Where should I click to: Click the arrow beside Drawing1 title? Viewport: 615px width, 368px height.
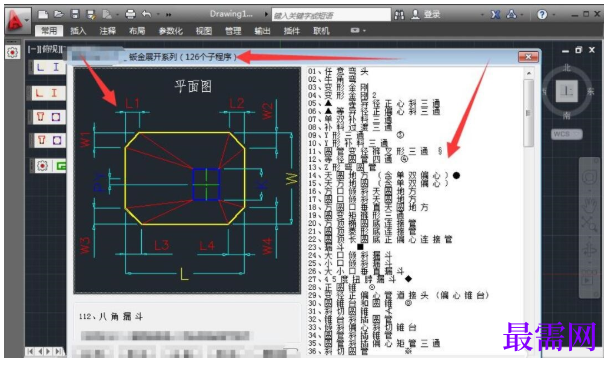coord(266,15)
